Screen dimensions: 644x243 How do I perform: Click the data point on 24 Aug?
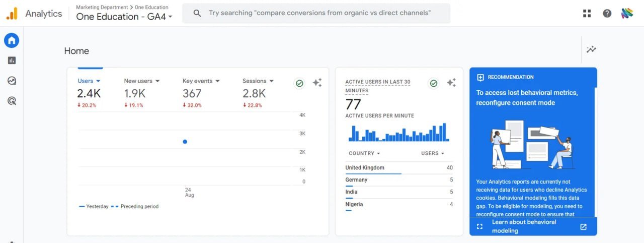(x=185, y=142)
